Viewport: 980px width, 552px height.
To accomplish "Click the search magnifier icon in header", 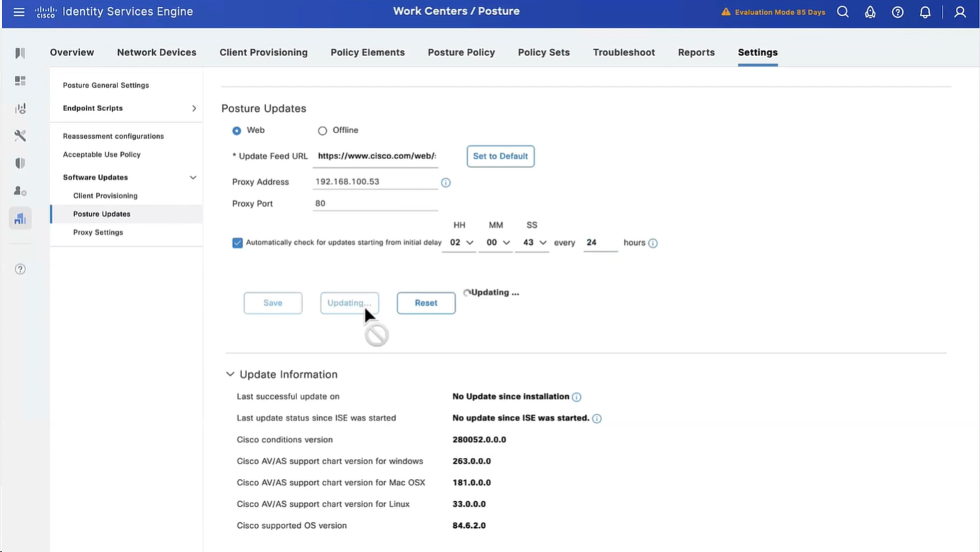I will click(x=843, y=12).
